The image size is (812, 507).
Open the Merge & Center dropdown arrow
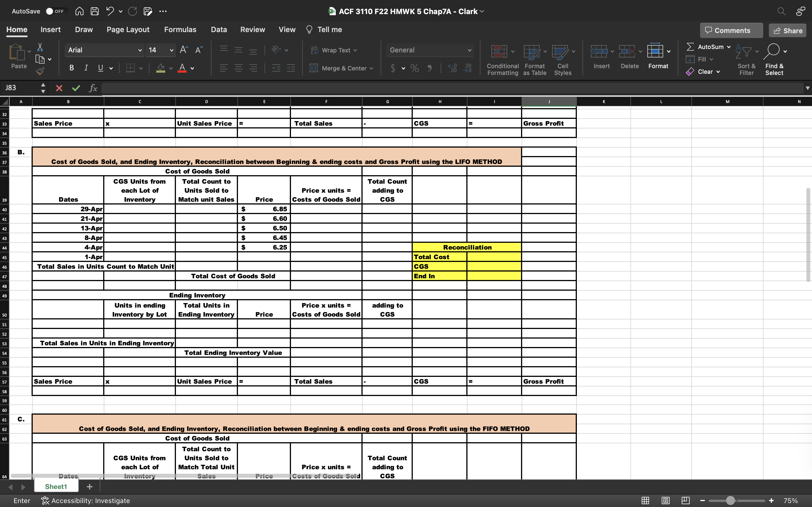point(371,68)
